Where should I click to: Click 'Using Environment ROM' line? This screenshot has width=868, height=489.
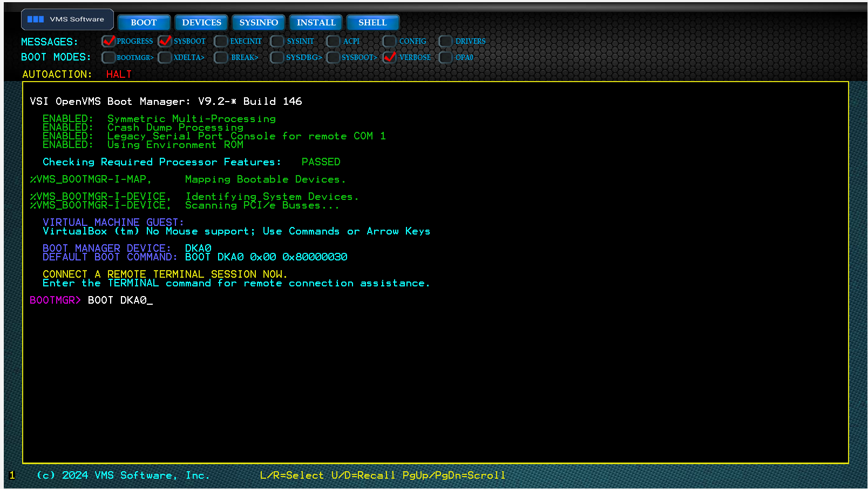tap(143, 145)
